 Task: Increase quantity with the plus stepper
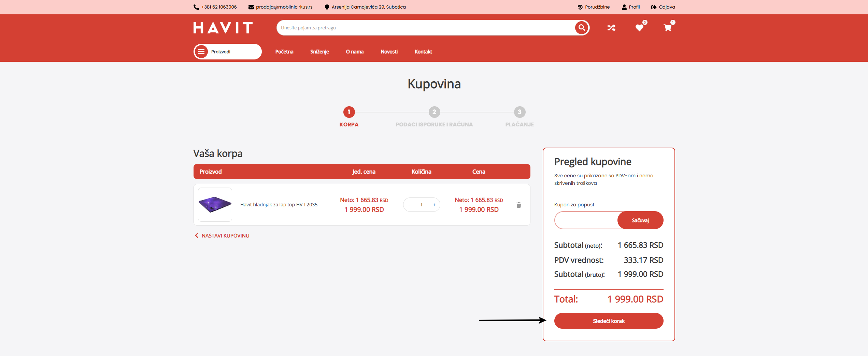pyautogui.click(x=434, y=205)
